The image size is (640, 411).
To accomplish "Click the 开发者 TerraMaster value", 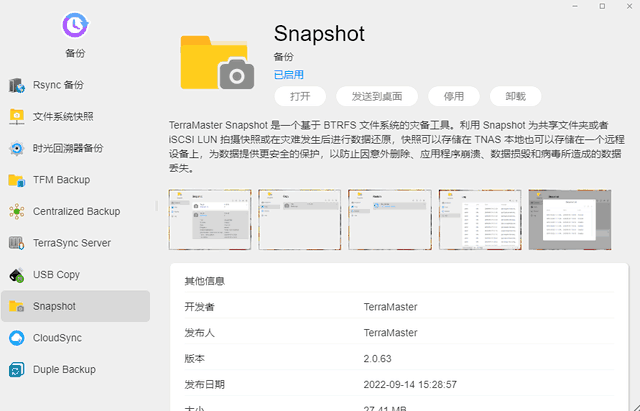I will click(x=391, y=307).
